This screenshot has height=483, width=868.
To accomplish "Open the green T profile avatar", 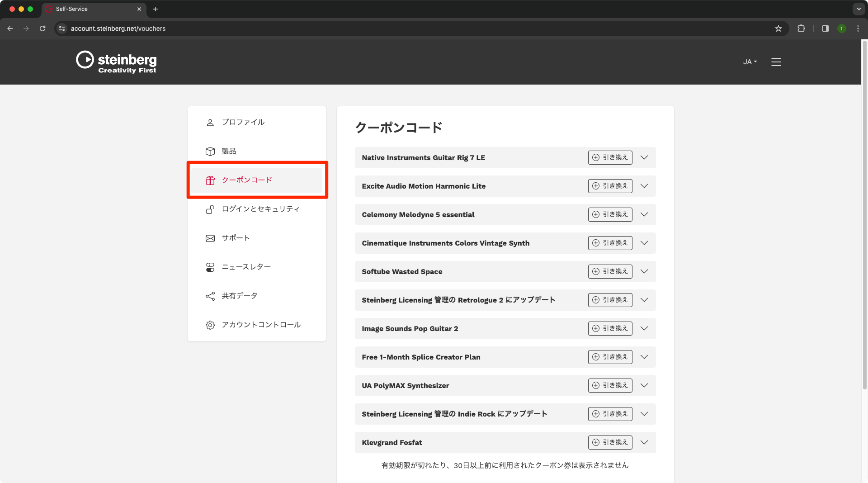I will coord(841,28).
